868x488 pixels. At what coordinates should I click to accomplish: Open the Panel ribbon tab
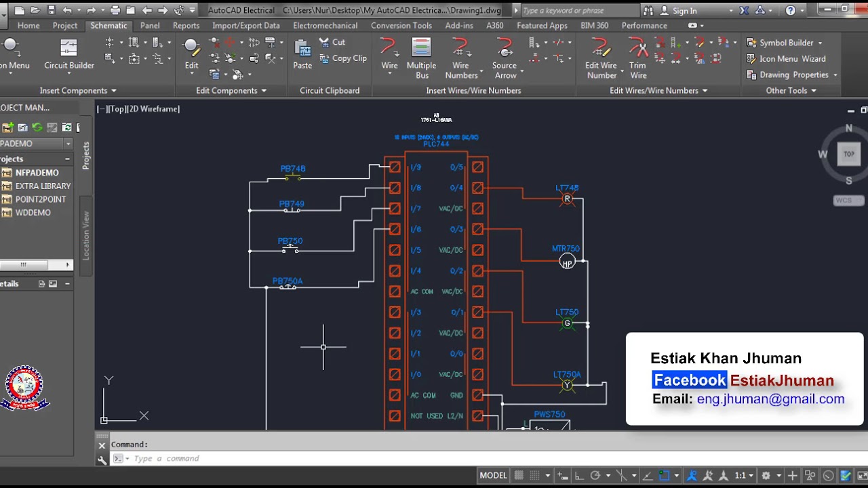(150, 26)
